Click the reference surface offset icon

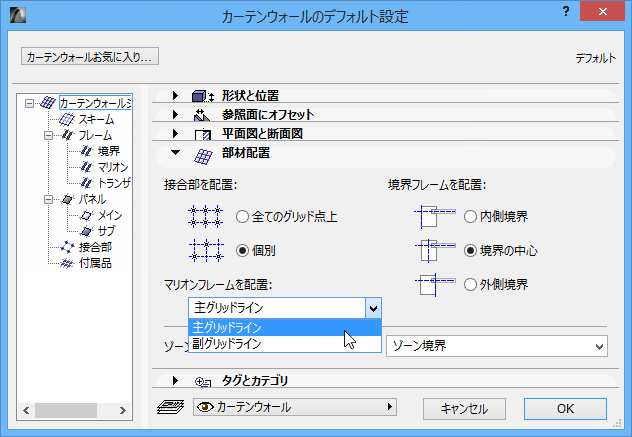[x=202, y=115]
